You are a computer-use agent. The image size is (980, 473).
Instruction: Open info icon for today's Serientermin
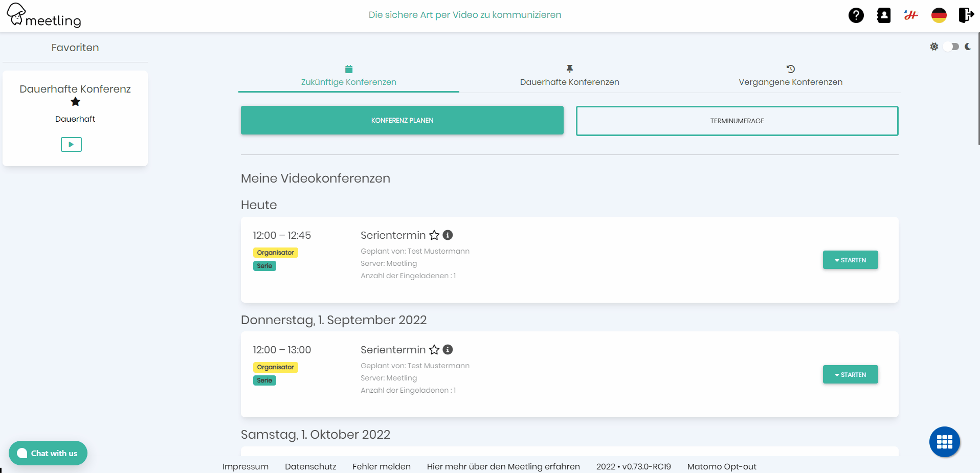pyautogui.click(x=448, y=235)
